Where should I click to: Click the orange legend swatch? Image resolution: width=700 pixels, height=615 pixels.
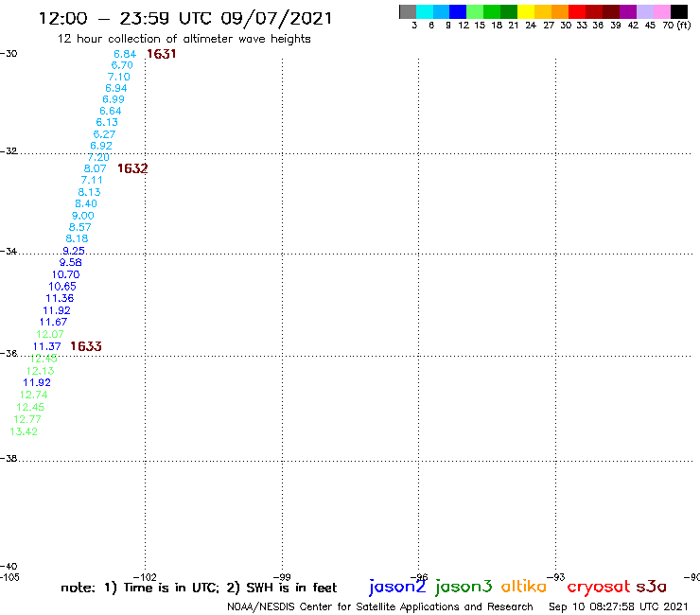pyautogui.click(x=560, y=11)
